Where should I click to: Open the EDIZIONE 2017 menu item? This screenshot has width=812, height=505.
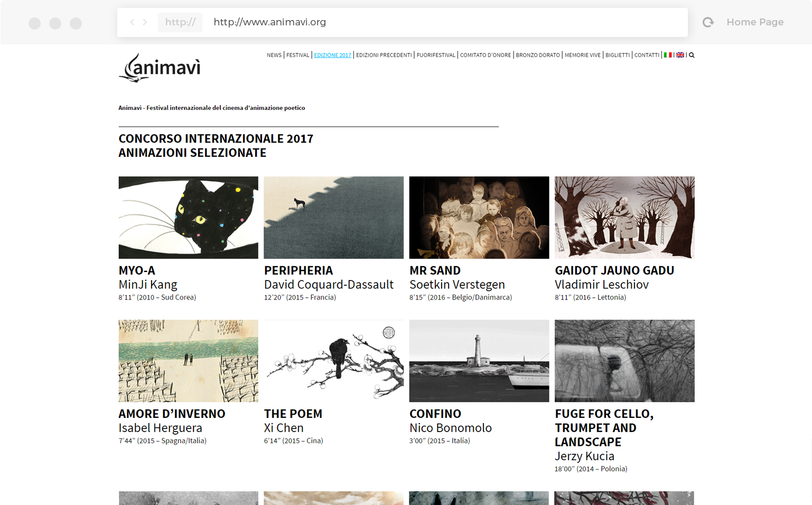(332, 55)
